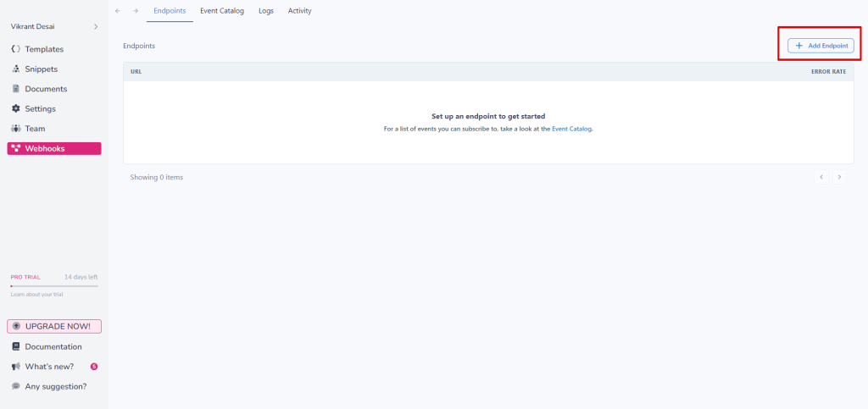Click the Documents file icon
This screenshot has width=868, height=409.
(x=16, y=89)
